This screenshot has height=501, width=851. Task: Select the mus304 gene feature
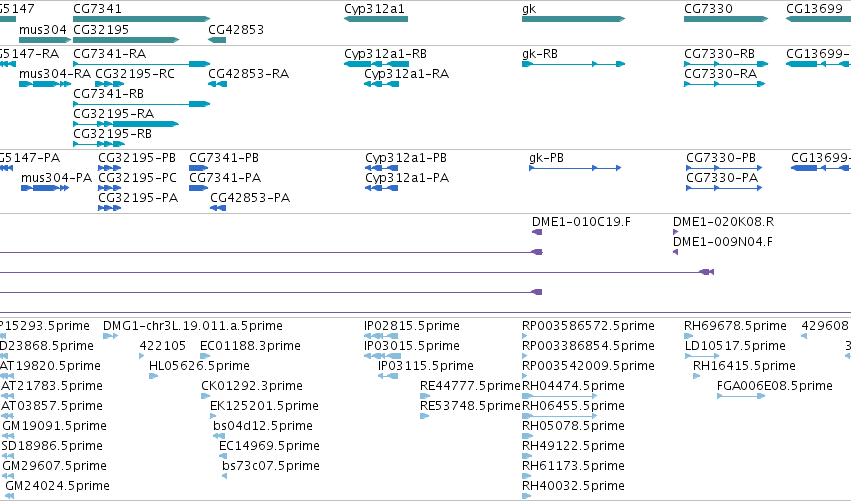(45, 40)
